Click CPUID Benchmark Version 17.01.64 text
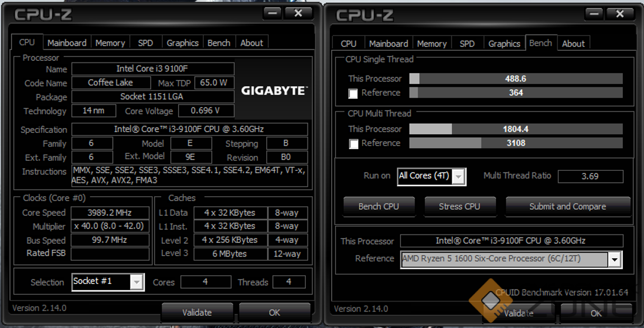 (562, 293)
